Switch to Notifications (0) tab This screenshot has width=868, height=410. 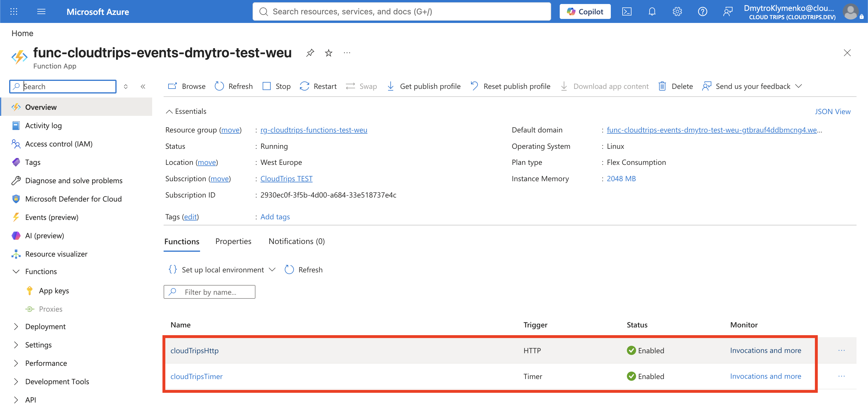(297, 241)
